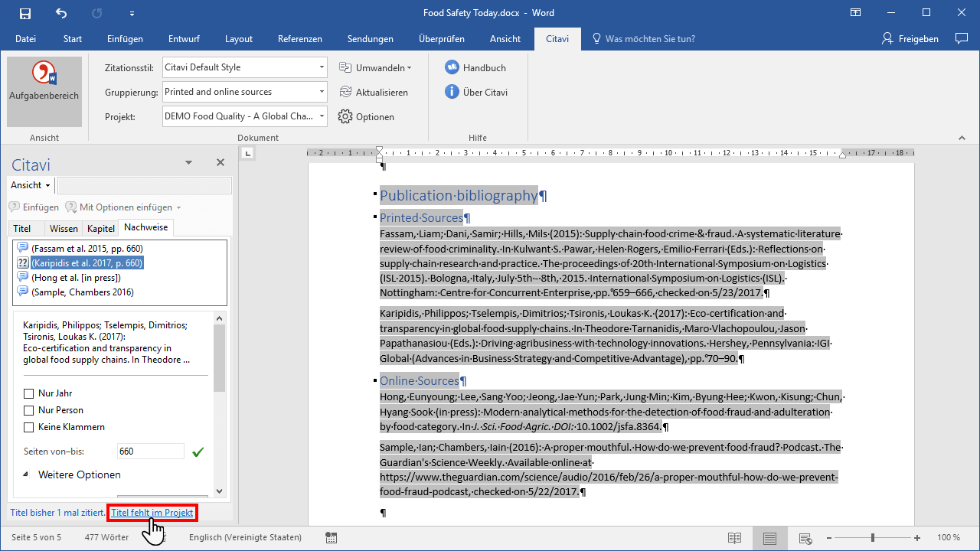The width and height of the screenshot is (980, 551).
Task: Open the Zitationsstil dropdown
Action: 322,67
